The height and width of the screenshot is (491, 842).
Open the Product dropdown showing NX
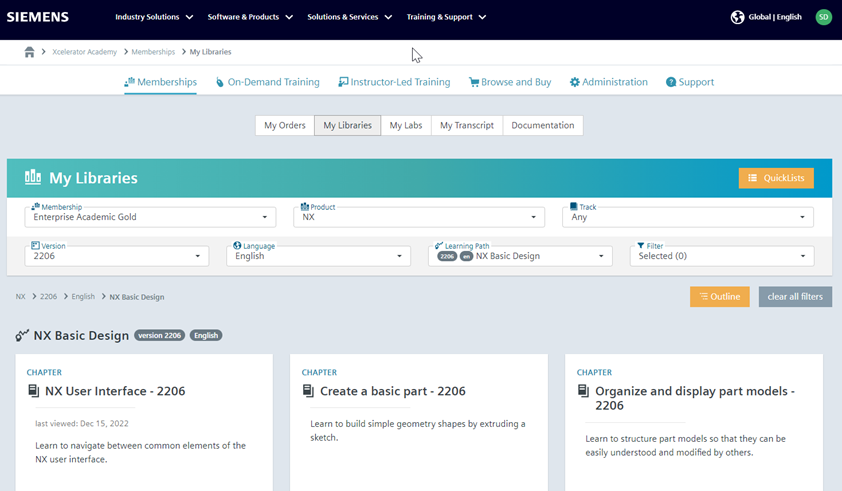(419, 217)
